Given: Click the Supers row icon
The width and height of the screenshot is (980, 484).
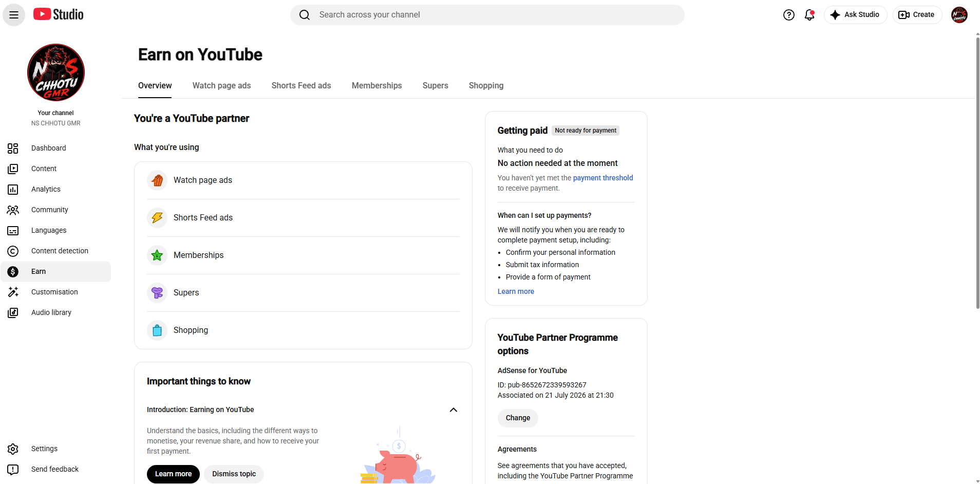Looking at the screenshot, I should pyautogui.click(x=157, y=293).
